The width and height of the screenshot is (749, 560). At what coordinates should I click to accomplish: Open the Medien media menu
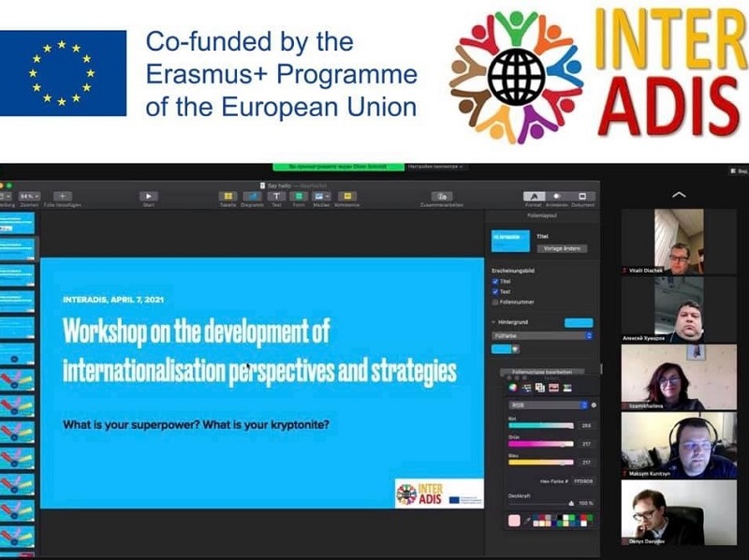point(321,197)
